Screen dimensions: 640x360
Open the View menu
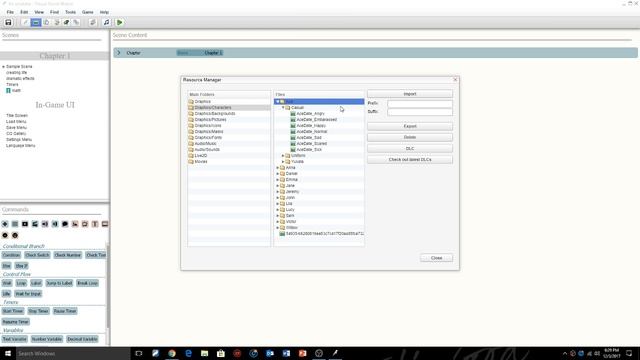point(39,12)
